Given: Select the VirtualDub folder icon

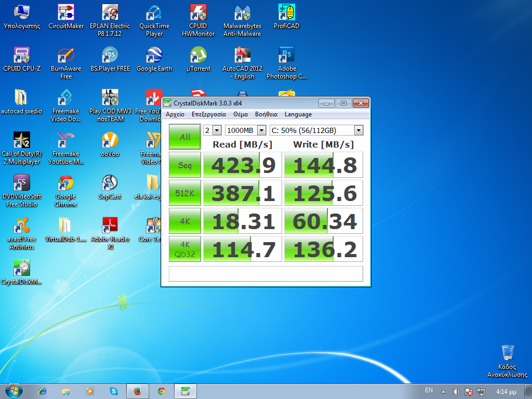Looking at the screenshot, I should tap(66, 230).
